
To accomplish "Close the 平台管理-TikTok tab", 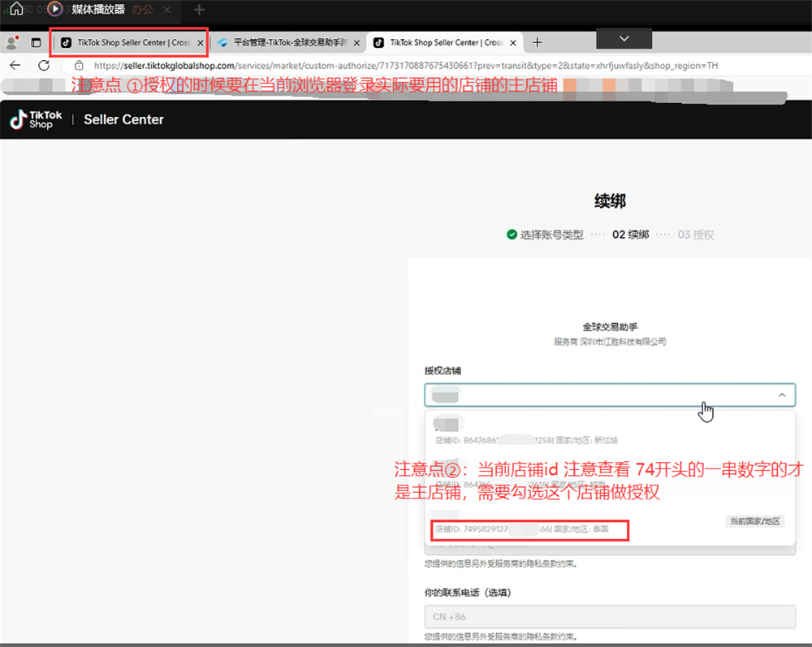I will [356, 43].
